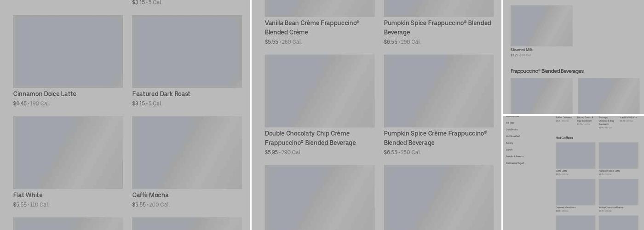Open the Caffè Mocha thumbnail
The image size is (644, 230).
click(x=187, y=152)
